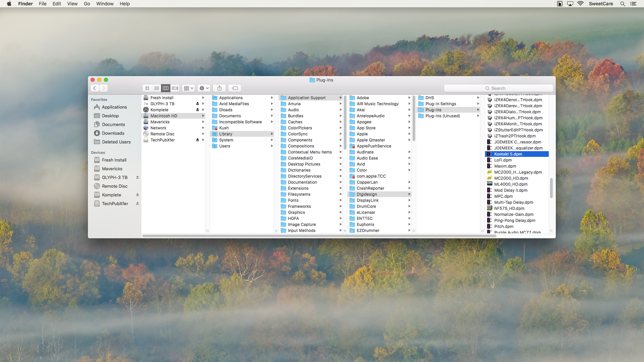Open Finder menu in menu bar
Screen dimensions: 644x362
[x=25, y=4]
